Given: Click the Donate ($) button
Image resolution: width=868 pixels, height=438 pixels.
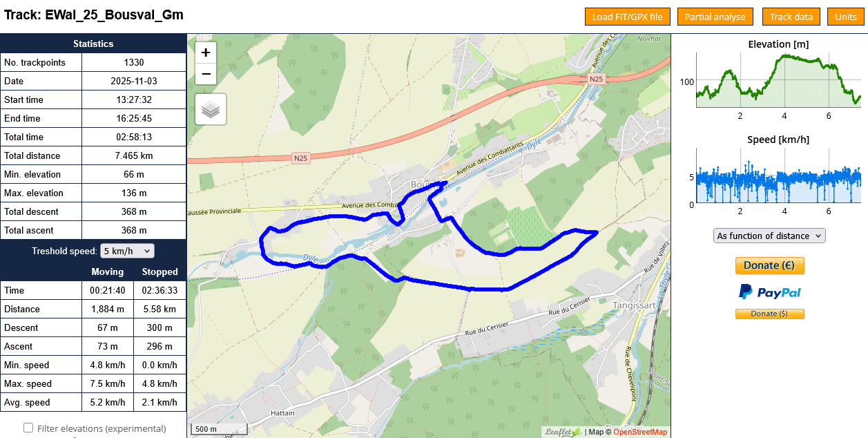Looking at the screenshot, I should click(x=769, y=314).
